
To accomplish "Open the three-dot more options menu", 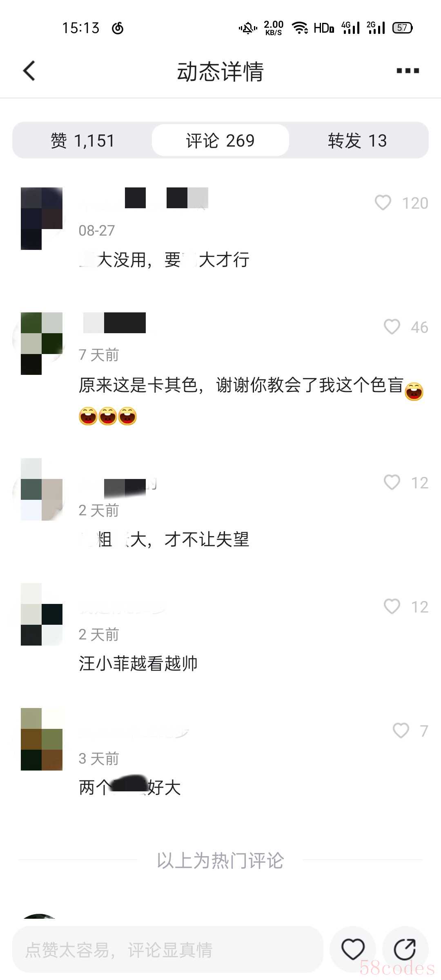I will click(x=408, y=71).
